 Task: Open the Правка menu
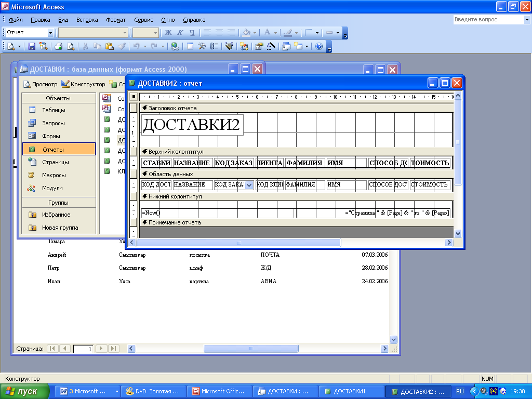tap(41, 20)
